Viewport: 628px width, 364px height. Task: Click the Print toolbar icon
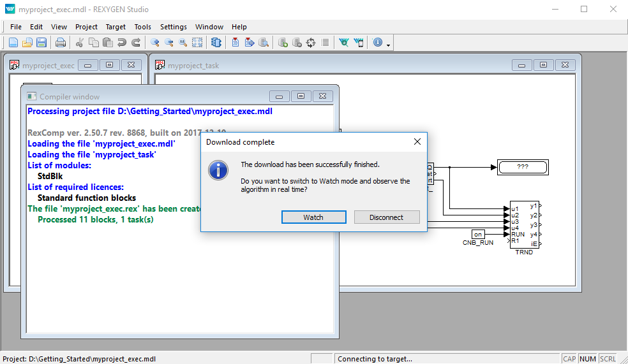pos(61,43)
